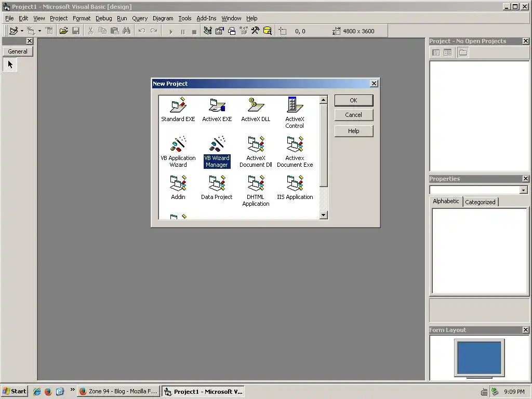
Task: Open the Object Browser toolbar icon
Action: (244, 31)
